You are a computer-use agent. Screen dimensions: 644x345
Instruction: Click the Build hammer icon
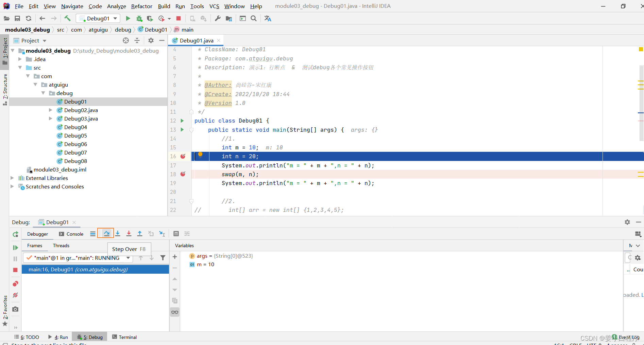coord(67,18)
